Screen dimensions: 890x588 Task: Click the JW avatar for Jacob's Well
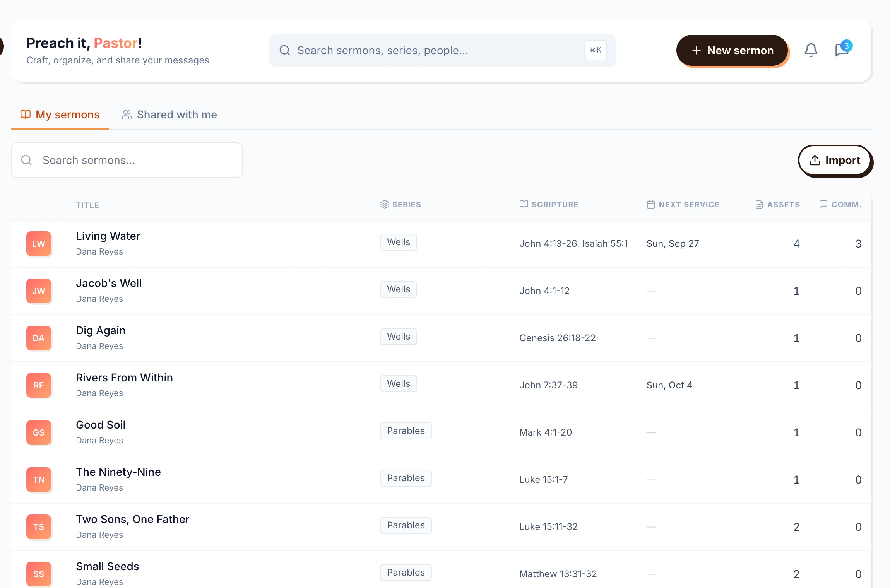(x=39, y=291)
